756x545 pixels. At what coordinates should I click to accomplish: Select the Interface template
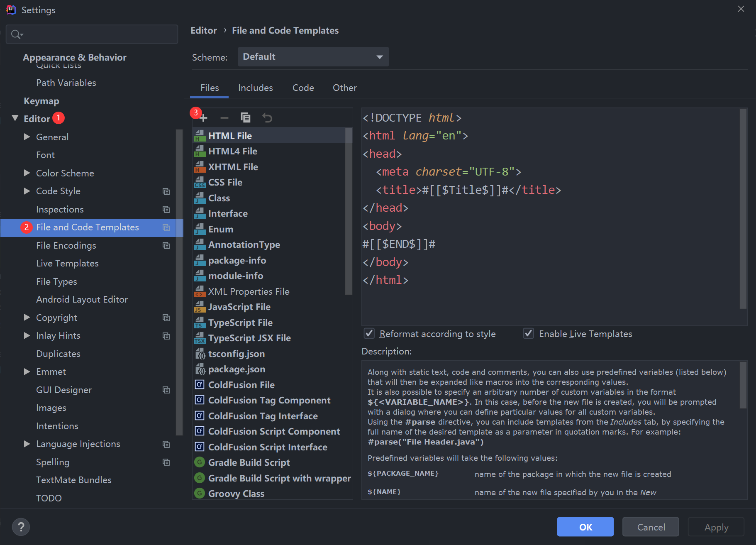pyautogui.click(x=269, y=214)
